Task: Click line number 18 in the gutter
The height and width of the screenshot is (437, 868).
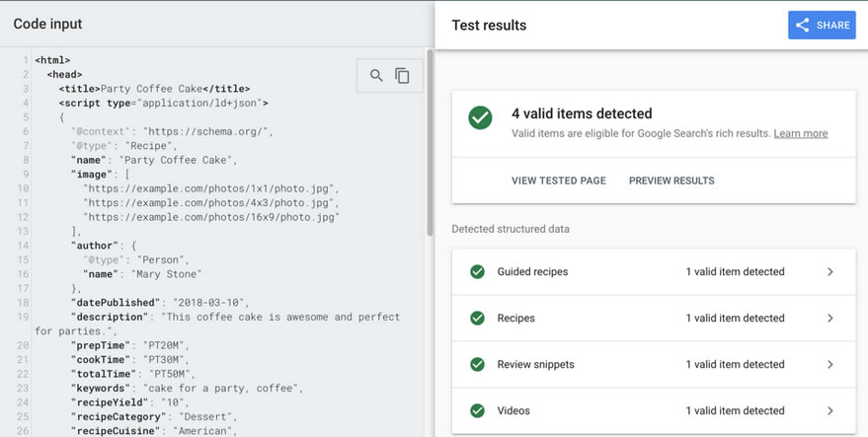Action: click(x=23, y=302)
